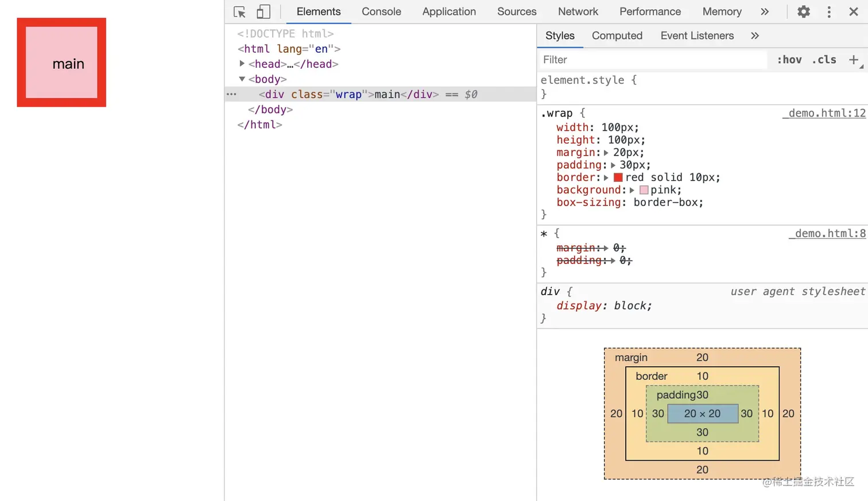Open demo.html:12 source link
868x501 pixels.
824,113
